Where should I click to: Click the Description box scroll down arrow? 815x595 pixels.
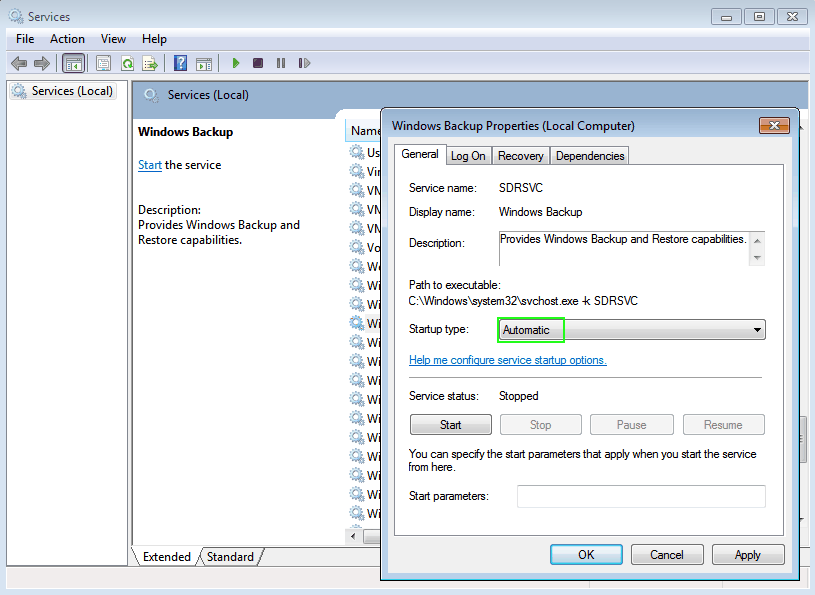click(x=757, y=258)
